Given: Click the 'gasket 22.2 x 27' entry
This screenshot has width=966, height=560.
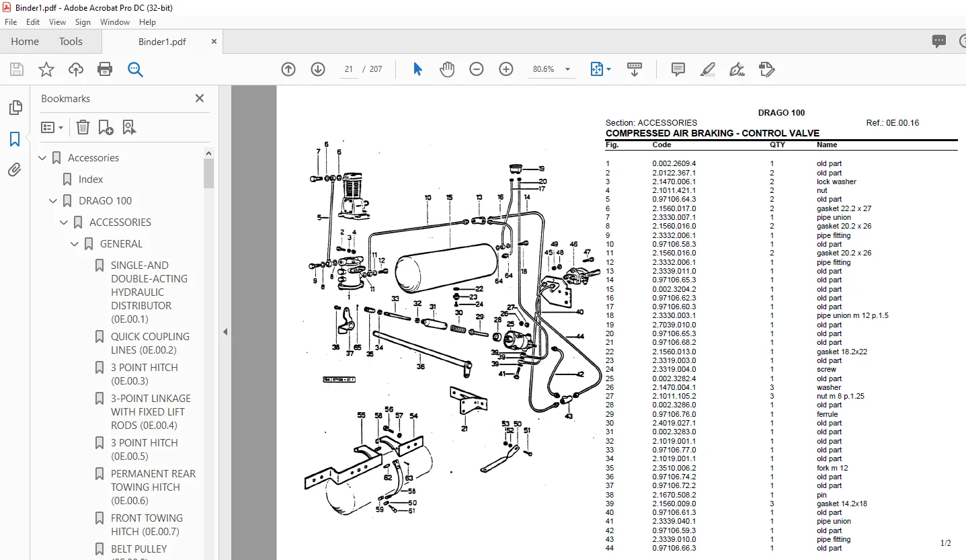Looking at the screenshot, I should (x=844, y=208).
